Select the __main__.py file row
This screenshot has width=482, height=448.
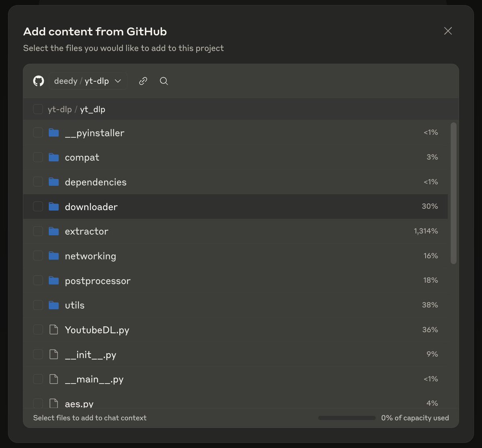pos(94,379)
